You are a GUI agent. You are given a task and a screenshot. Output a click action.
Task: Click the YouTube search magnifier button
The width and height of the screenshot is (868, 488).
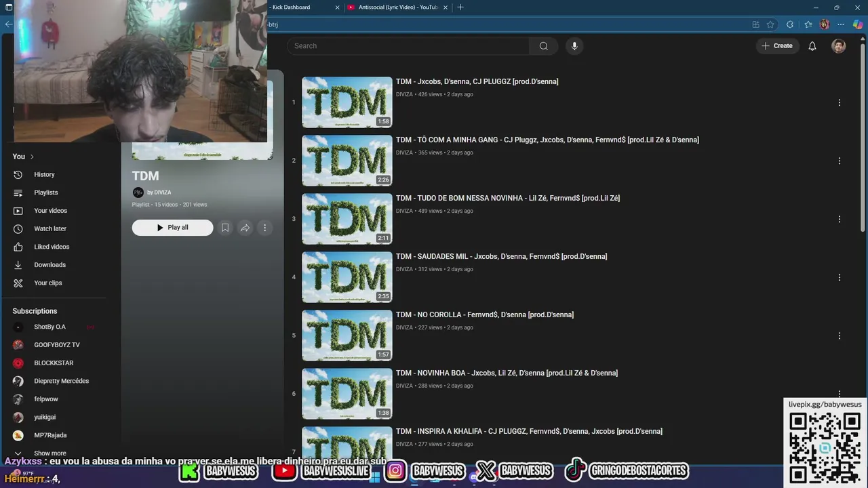click(x=543, y=46)
